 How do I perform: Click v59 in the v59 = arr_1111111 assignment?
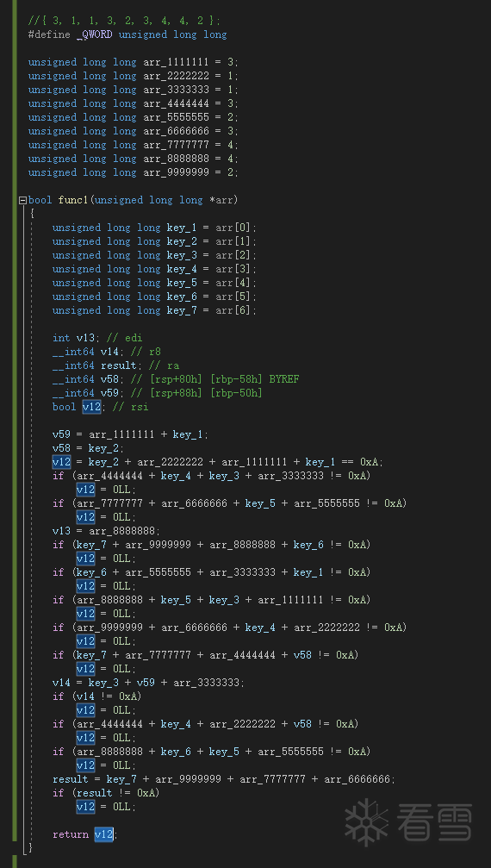(x=61, y=434)
